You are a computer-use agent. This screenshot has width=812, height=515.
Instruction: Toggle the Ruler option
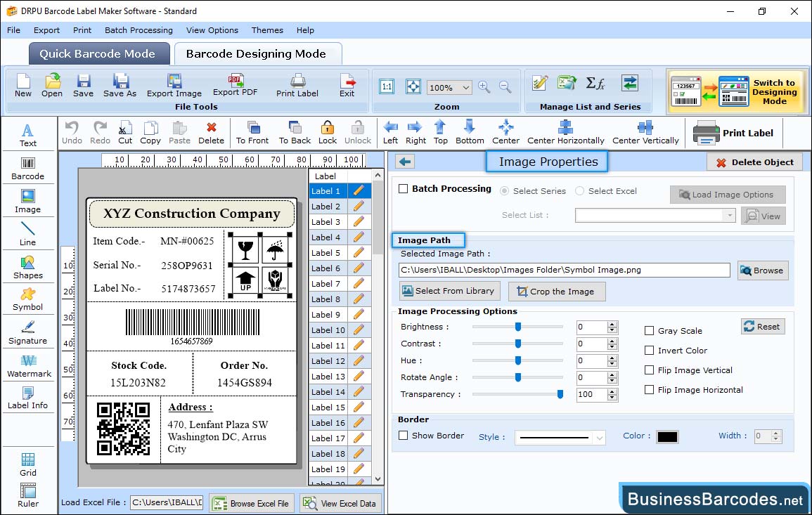[28, 495]
